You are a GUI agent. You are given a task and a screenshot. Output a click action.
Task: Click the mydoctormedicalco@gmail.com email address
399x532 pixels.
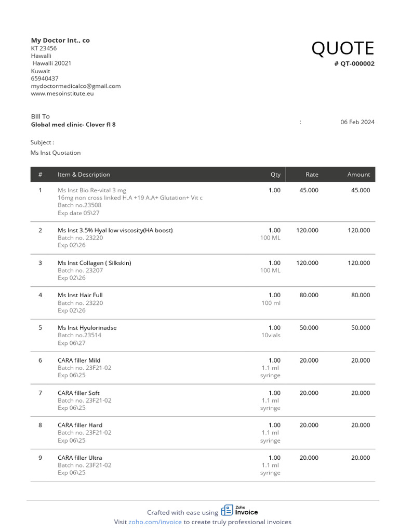coord(76,86)
